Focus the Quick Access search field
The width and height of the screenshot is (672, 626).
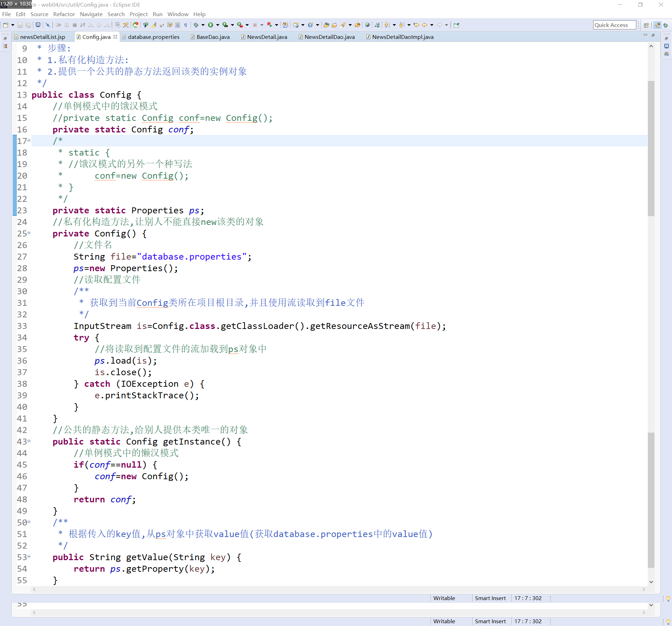click(x=614, y=25)
